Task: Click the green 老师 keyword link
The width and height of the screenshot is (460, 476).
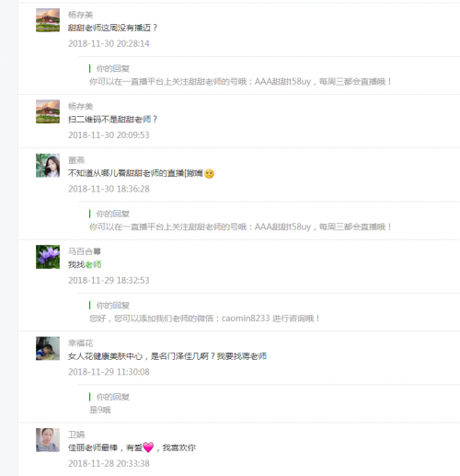Action: 93,264
